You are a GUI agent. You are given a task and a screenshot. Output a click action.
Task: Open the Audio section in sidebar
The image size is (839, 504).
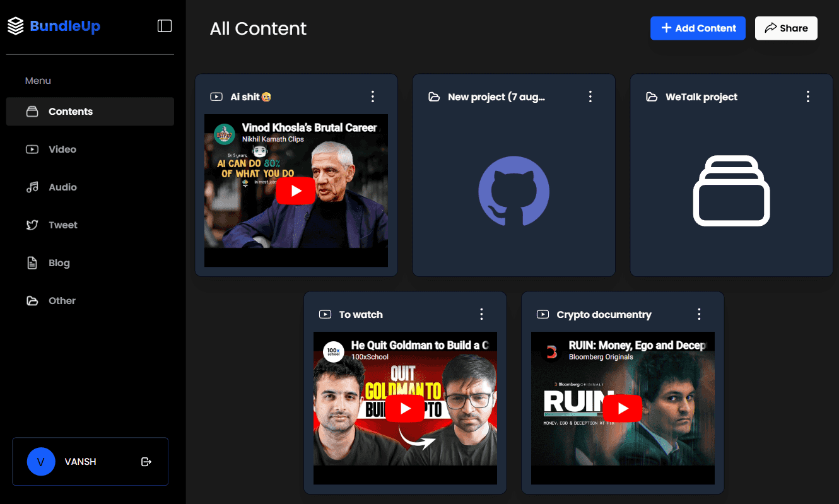pos(90,187)
